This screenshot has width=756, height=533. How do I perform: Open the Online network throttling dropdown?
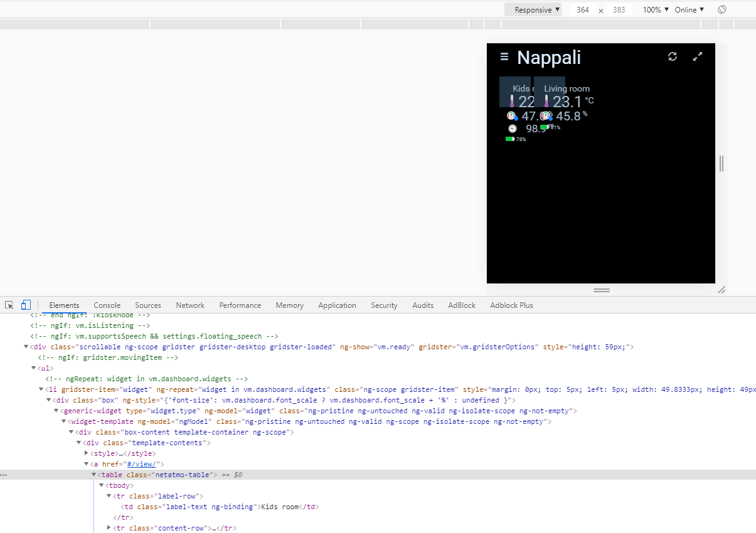[x=689, y=10]
